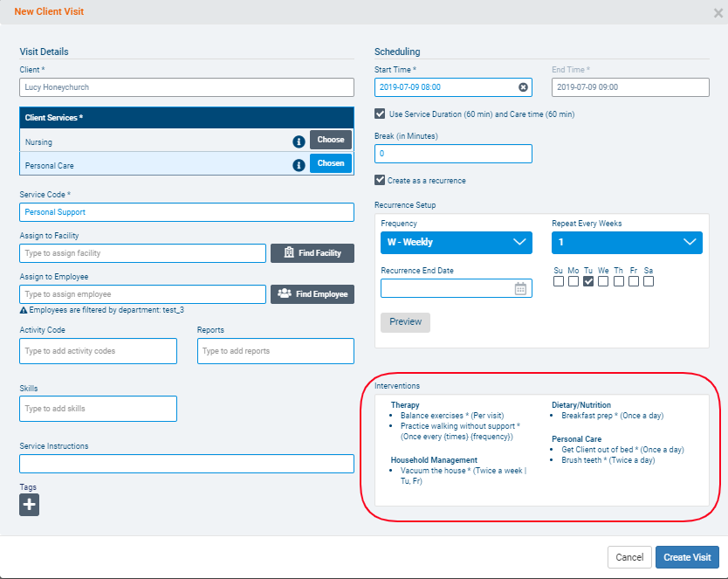728x579 pixels.
Task: Focus the Service Instructions text field
Action: pyautogui.click(x=186, y=464)
